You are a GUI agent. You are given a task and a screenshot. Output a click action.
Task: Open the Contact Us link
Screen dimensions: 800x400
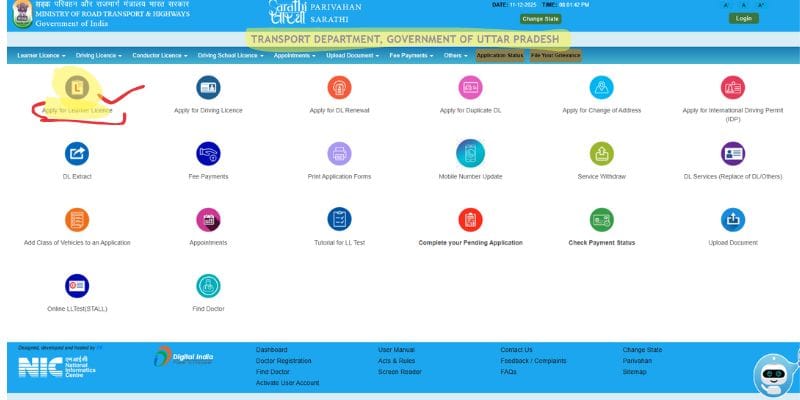click(516, 350)
